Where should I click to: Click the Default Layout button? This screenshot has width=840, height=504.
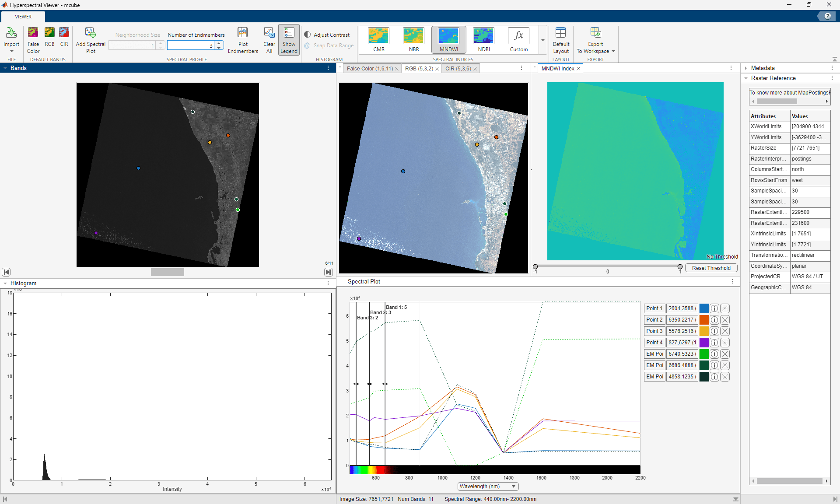(561, 38)
